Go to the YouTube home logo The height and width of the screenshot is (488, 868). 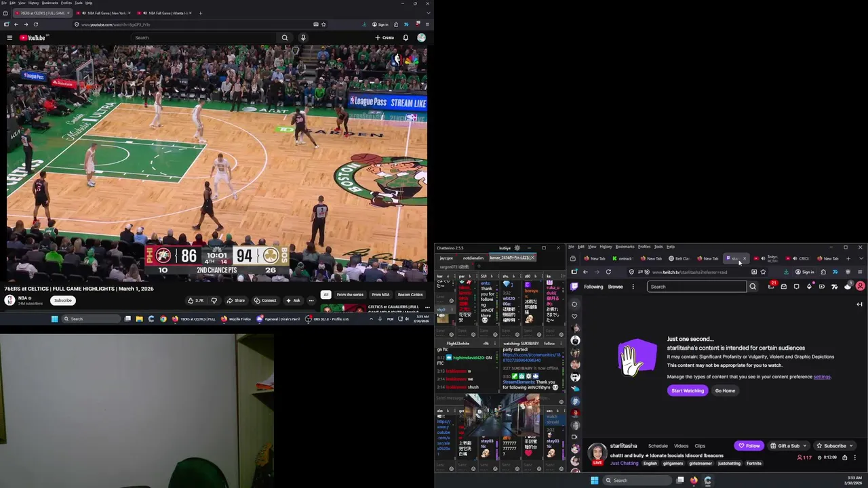point(32,38)
